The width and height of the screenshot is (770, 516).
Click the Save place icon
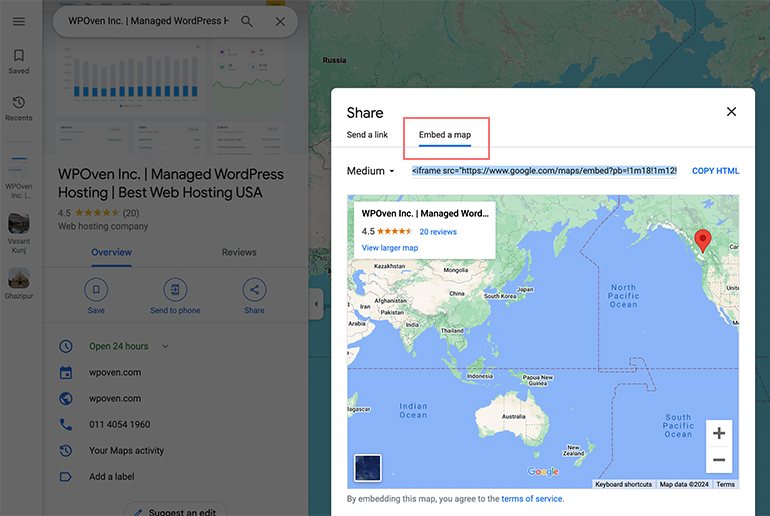pos(96,290)
